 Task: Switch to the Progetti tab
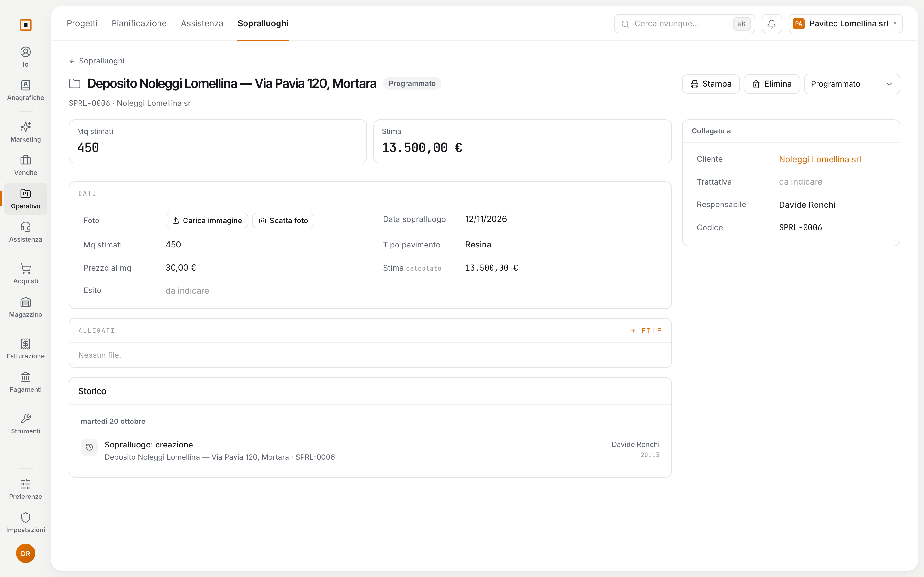pyautogui.click(x=82, y=24)
